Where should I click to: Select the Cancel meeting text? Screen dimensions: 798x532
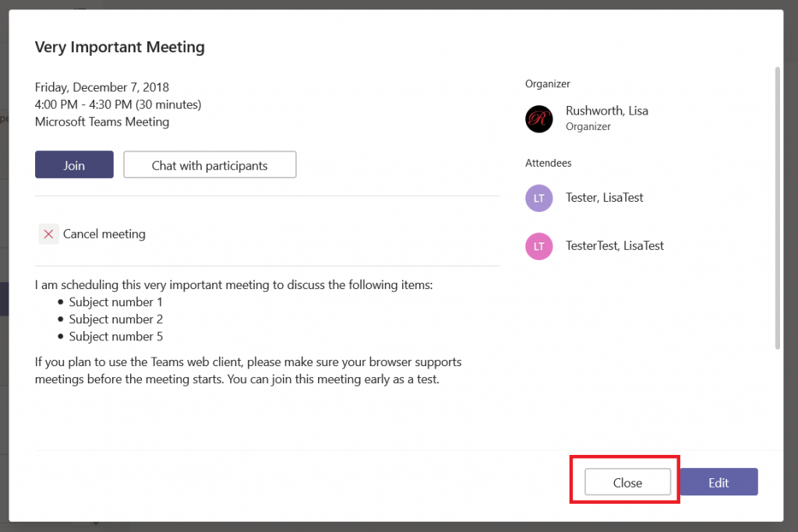104,234
